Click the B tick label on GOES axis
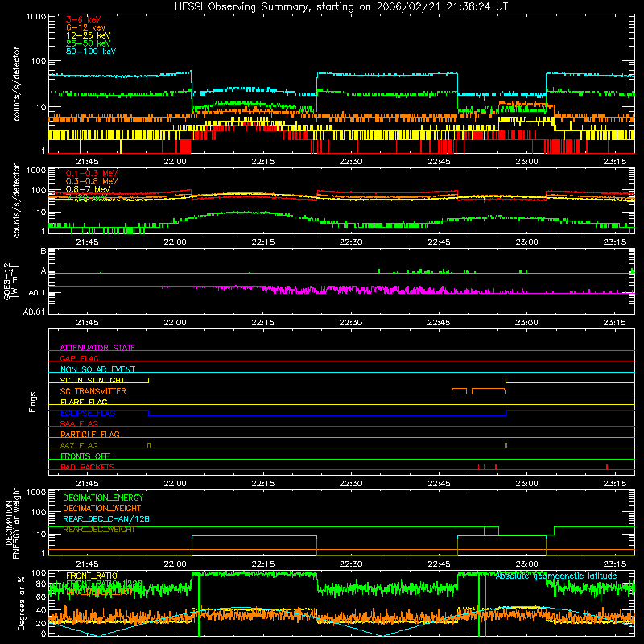644x644 pixels. [x=43, y=251]
